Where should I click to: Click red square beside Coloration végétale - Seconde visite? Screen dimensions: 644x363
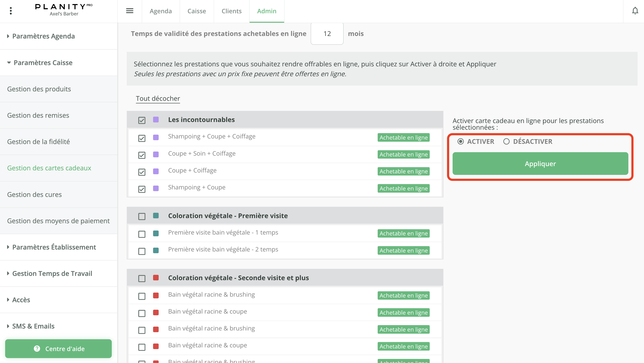point(156,278)
